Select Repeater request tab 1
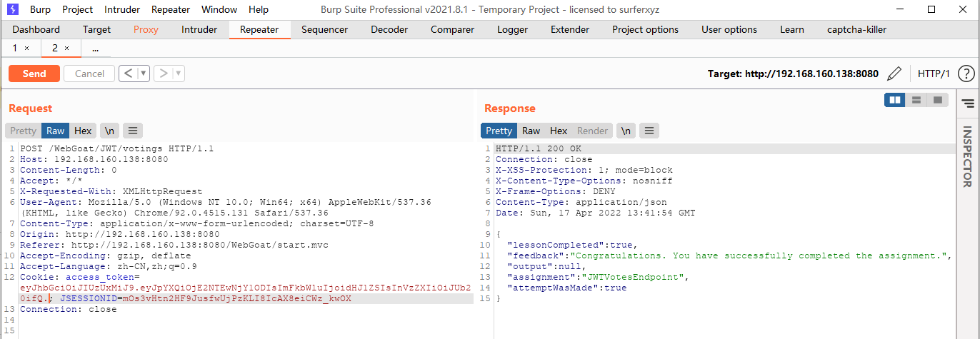This screenshot has width=980, height=339. pyautogui.click(x=14, y=48)
